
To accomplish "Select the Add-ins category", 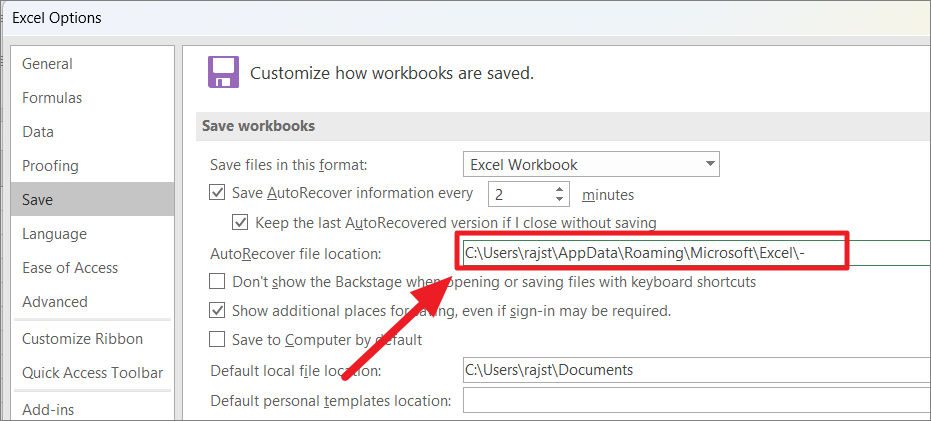I will [93, 409].
